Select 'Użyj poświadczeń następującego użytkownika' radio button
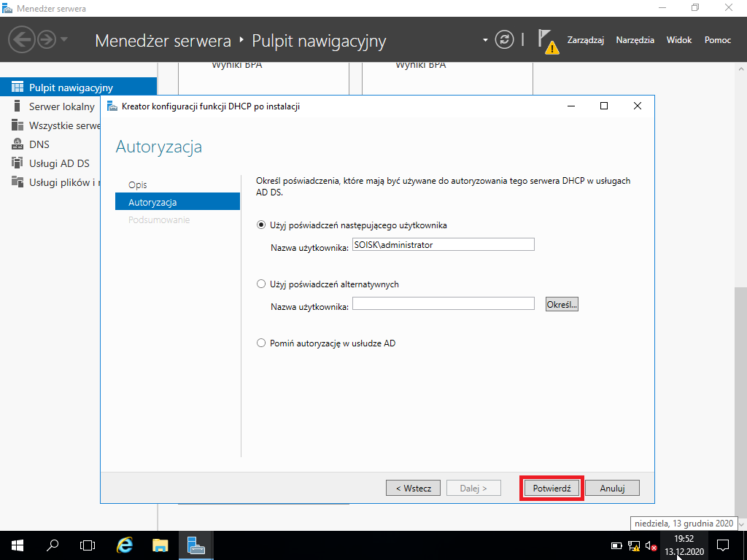 261,225
